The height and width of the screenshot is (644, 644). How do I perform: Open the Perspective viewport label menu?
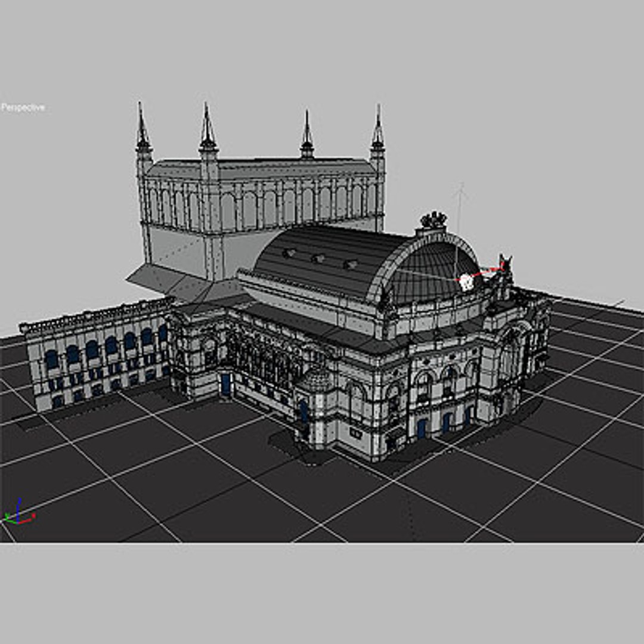point(23,107)
